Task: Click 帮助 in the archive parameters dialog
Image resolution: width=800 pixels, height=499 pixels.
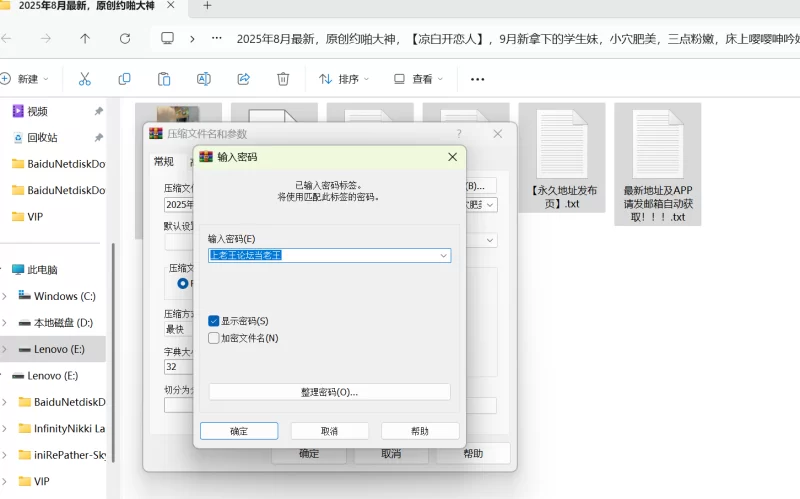Action: coord(473,454)
